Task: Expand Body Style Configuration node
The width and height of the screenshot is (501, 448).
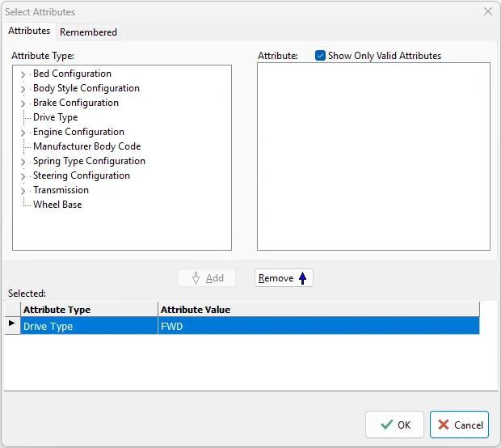Action: click(23, 89)
